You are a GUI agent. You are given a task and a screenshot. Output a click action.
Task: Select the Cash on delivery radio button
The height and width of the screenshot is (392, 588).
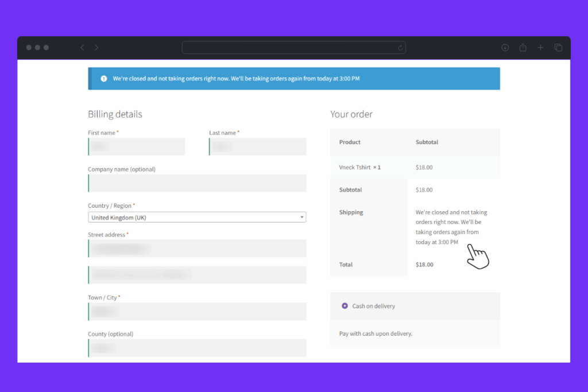pos(345,306)
